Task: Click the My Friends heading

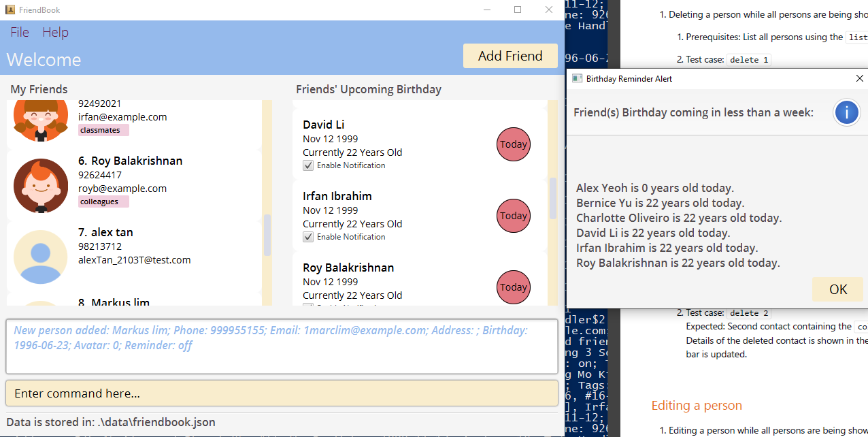Action: point(39,89)
